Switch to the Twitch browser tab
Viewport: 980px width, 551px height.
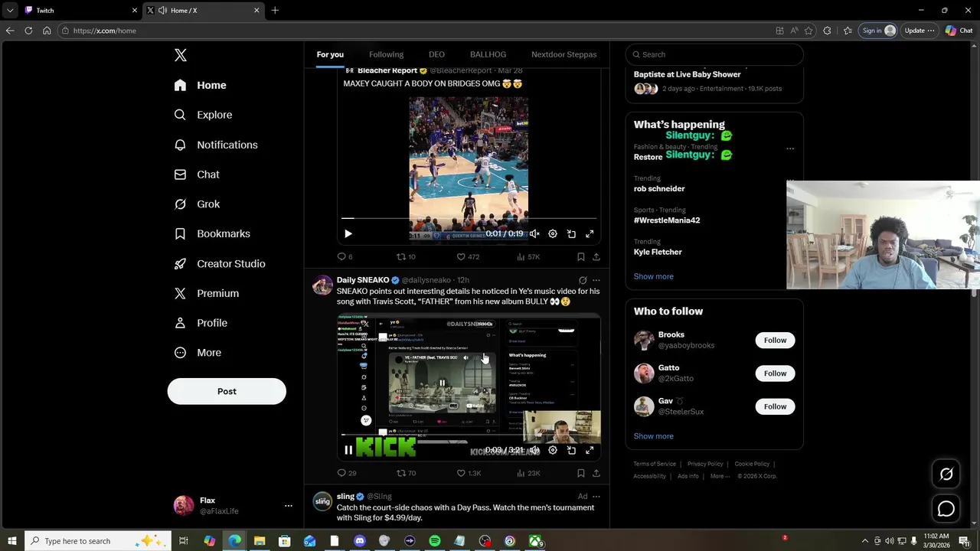point(80,10)
